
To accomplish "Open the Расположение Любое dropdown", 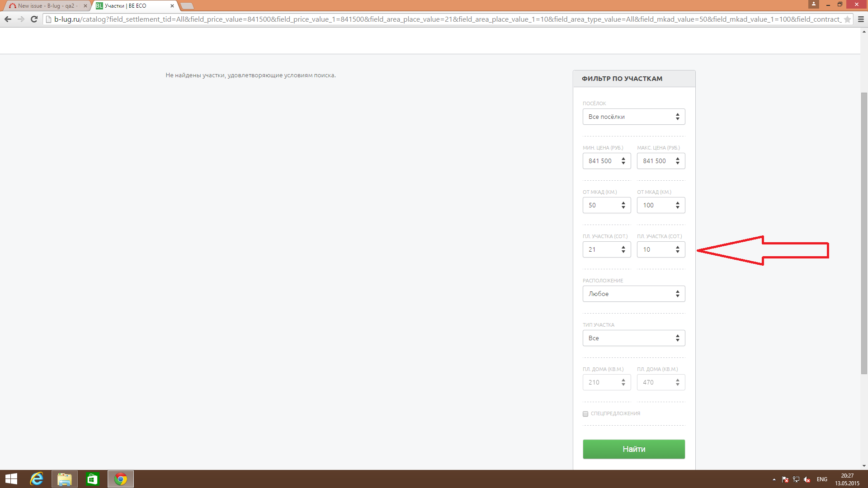I will point(633,294).
